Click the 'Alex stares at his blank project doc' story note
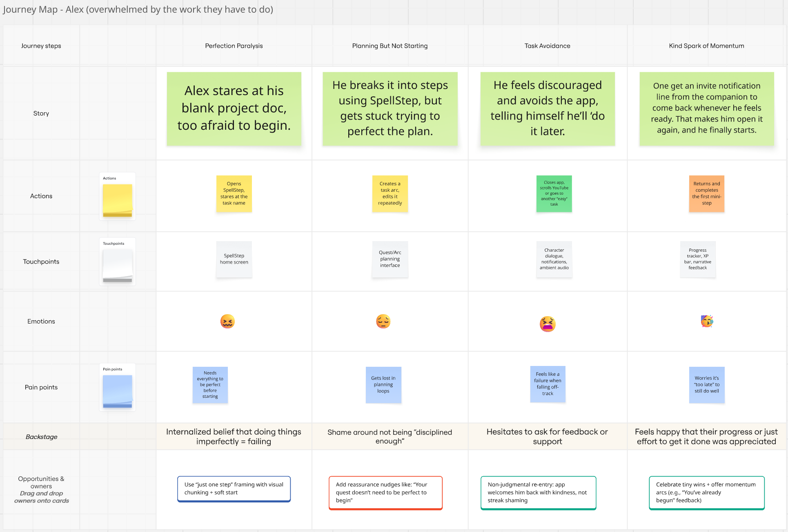The image size is (788, 532). (x=234, y=109)
